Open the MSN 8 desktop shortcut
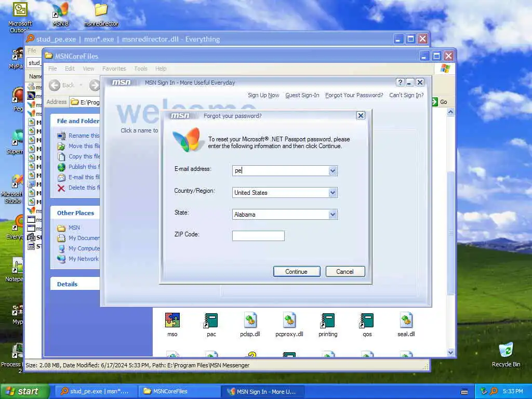The image size is (532, 399). [60, 14]
